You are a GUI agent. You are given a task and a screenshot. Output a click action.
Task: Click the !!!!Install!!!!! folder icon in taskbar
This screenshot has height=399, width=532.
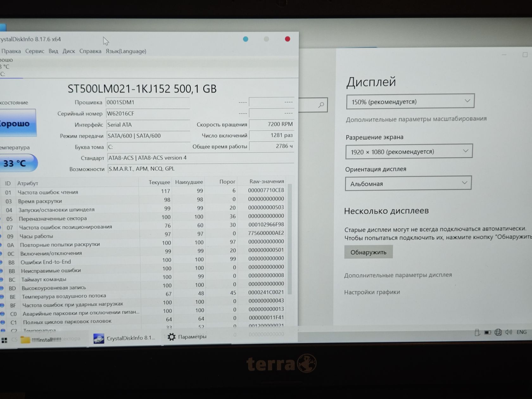tap(25, 340)
